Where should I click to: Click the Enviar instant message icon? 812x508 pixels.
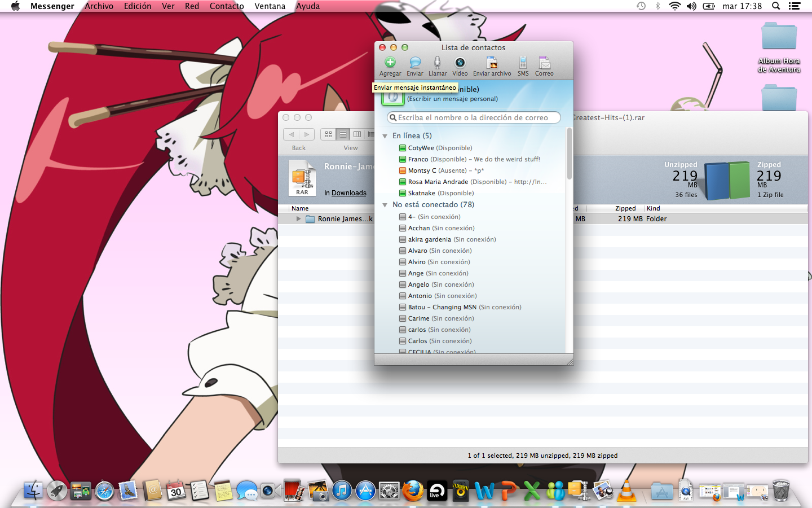point(415,63)
